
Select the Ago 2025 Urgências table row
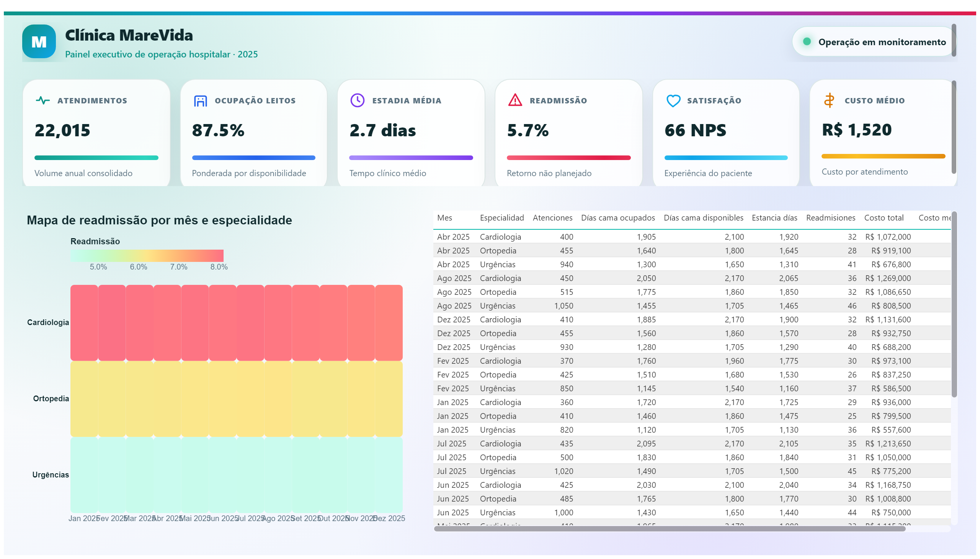[x=692, y=306]
